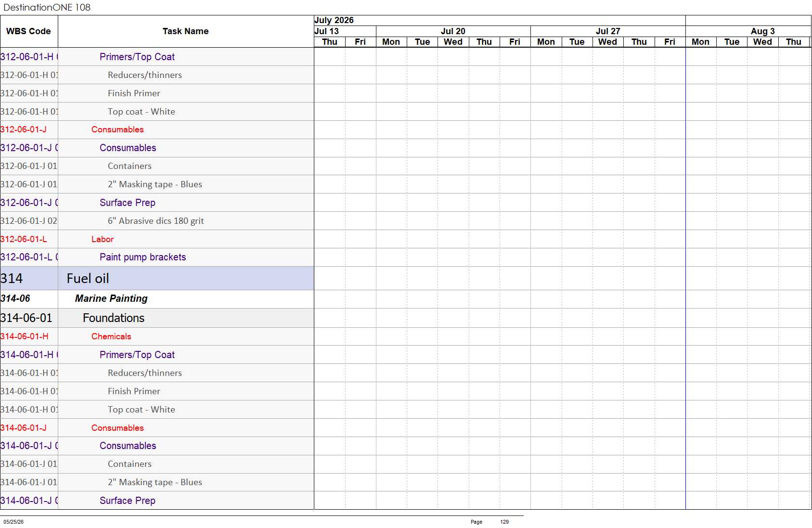Click the 05/25/26 date in footer
The width and height of the screenshot is (812, 528).
13,522
